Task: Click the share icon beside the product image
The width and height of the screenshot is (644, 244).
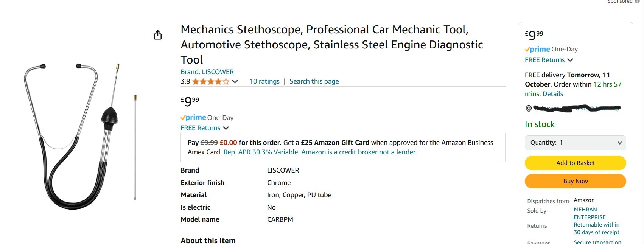Action: click(x=158, y=35)
